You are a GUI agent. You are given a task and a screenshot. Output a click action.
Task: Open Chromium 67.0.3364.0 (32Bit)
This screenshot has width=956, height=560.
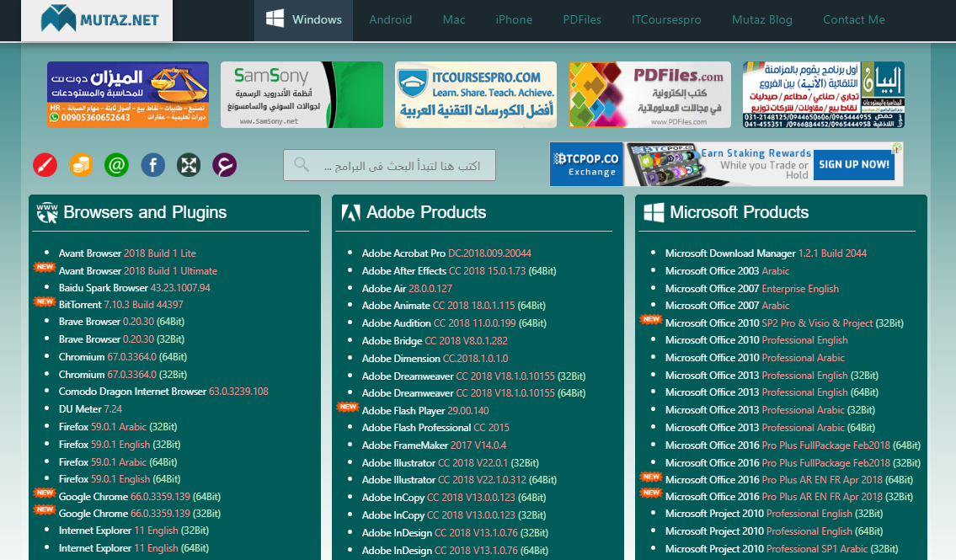(122, 374)
